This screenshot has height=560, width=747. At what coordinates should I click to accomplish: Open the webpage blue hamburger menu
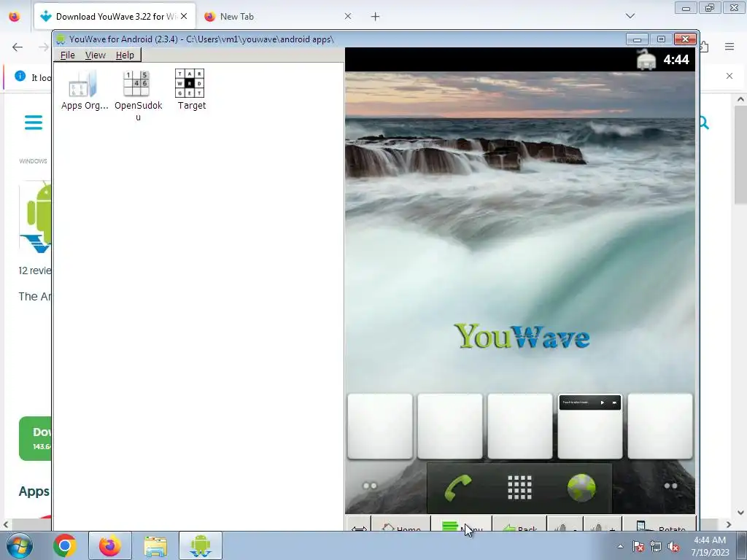34,122
